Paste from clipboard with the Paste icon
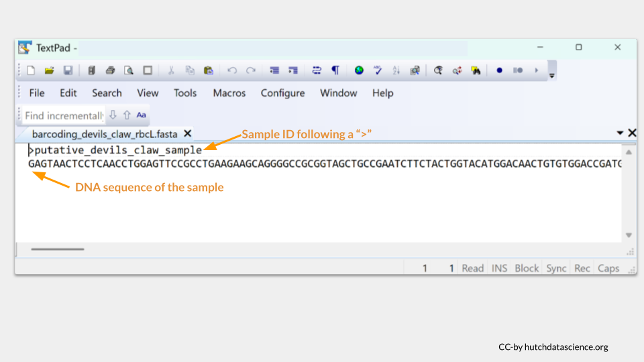This screenshot has height=362, width=644. tap(208, 70)
